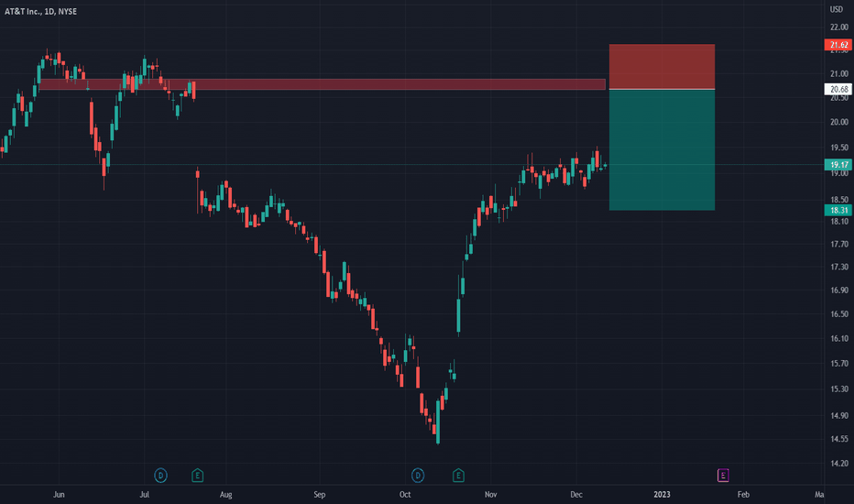This screenshot has width=854, height=504.
Task: Click the Jun label on time axis
Action: pos(59,495)
